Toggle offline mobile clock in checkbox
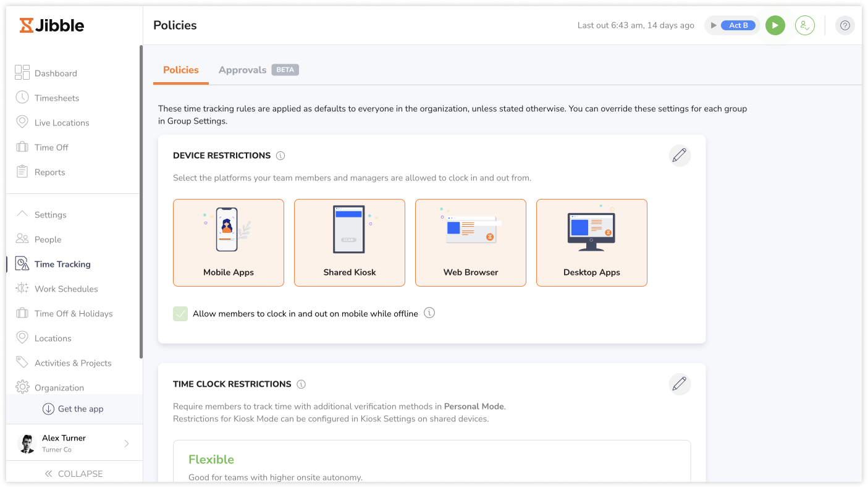This screenshot has width=868, height=488. tap(180, 314)
